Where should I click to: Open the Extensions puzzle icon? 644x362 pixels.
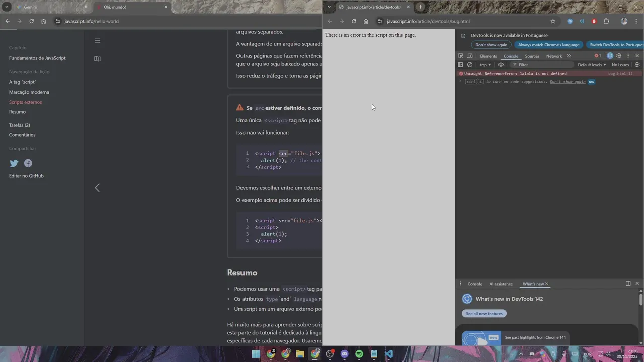pyautogui.click(x=606, y=21)
